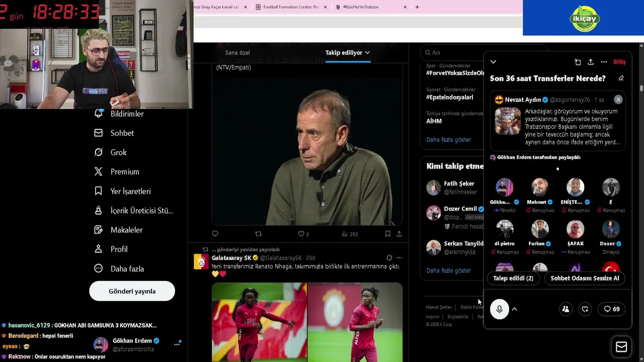644x362 pixels.
Task: Reply to the NTV/Empati video post
Action: coord(215,234)
